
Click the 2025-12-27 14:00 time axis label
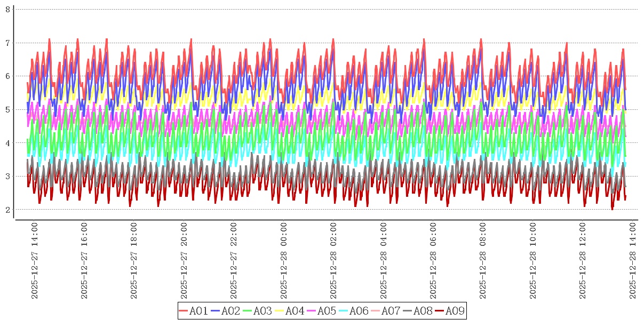(35, 261)
